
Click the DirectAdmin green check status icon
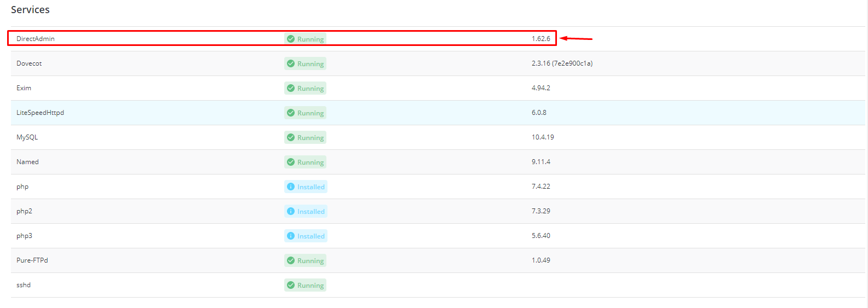click(291, 39)
